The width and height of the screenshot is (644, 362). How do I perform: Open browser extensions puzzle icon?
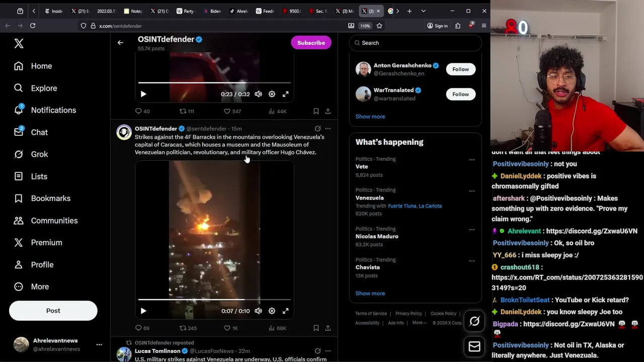(x=458, y=26)
